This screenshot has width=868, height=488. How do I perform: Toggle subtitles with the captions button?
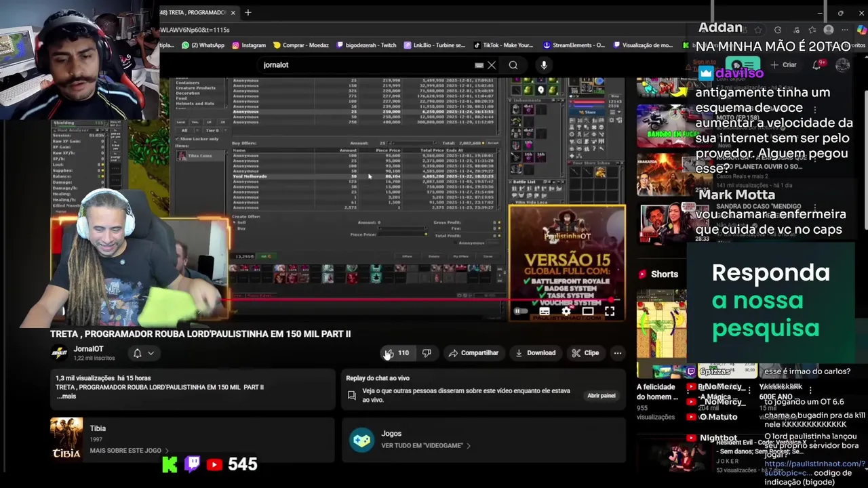tap(545, 312)
